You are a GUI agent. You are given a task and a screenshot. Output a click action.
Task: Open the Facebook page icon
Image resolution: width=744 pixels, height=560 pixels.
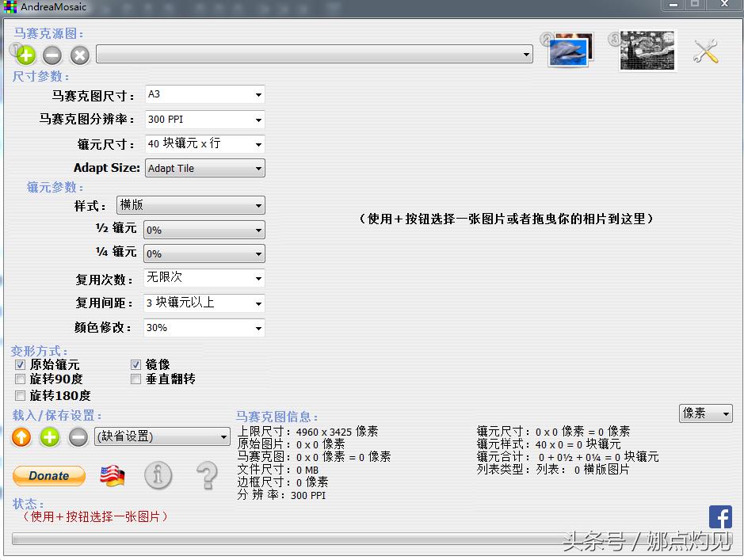[x=720, y=517]
